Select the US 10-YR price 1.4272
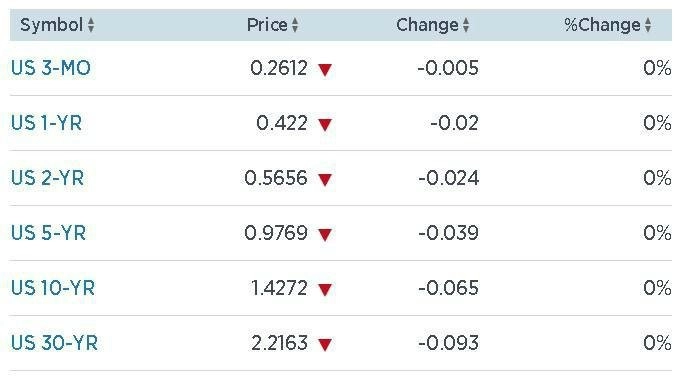The height and width of the screenshot is (381, 685). coord(279,288)
